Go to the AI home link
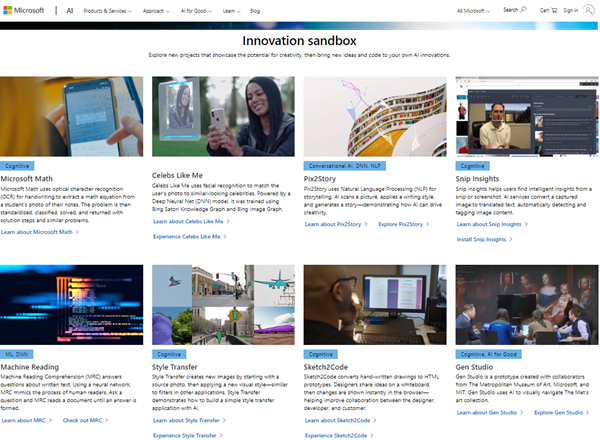The image size is (600, 440). (x=70, y=11)
